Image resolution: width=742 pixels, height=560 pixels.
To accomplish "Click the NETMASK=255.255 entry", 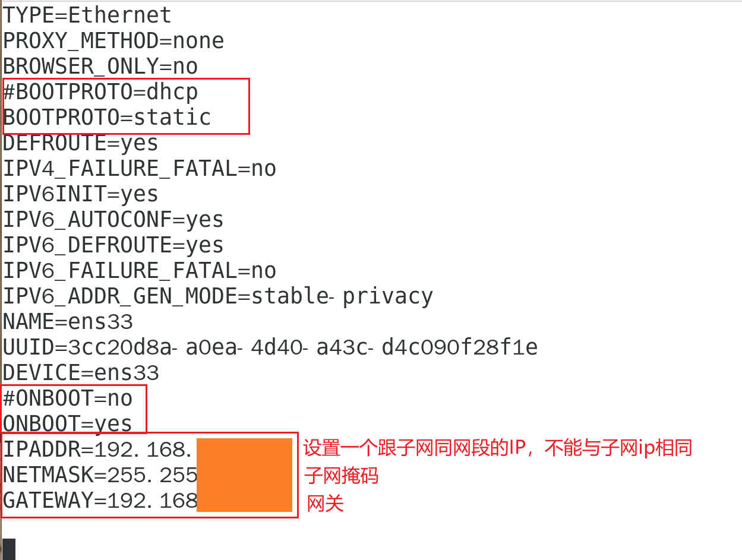I will click(100, 475).
